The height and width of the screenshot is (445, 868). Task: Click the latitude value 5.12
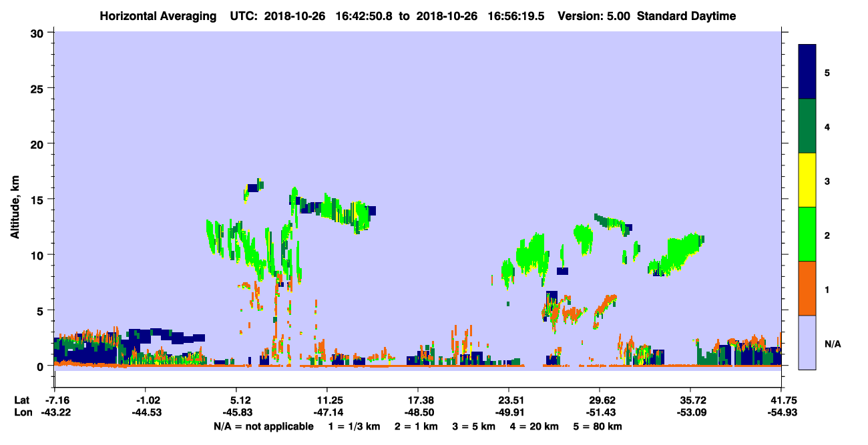coord(237,400)
